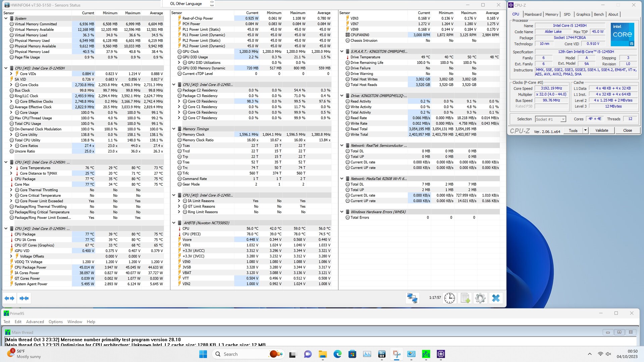Reset the elapsed-time clock icon
The image size is (644, 362).
tap(449, 298)
